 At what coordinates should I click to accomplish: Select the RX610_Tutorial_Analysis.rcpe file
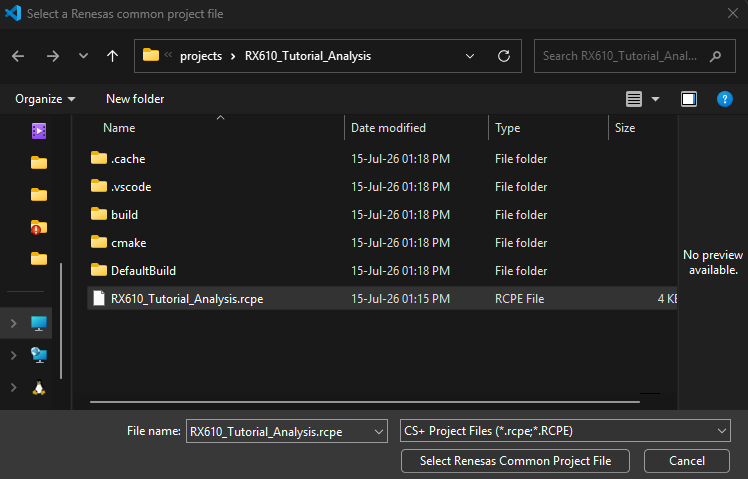[x=382, y=299]
